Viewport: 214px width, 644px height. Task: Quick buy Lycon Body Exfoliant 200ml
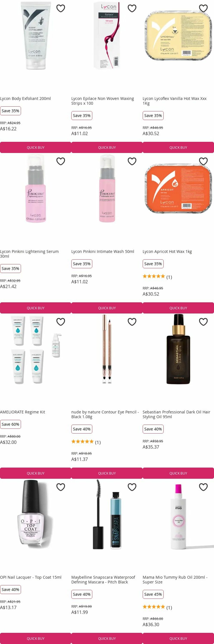[x=35, y=147]
